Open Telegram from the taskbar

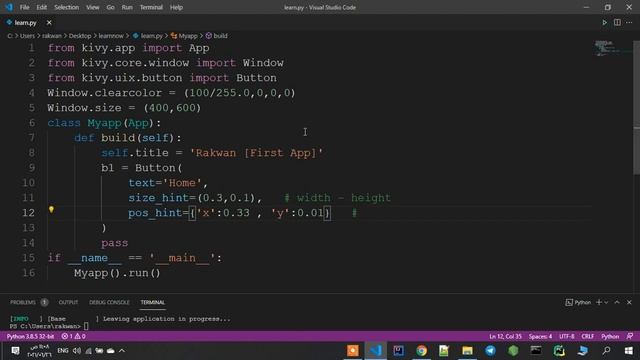tap(490, 351)
